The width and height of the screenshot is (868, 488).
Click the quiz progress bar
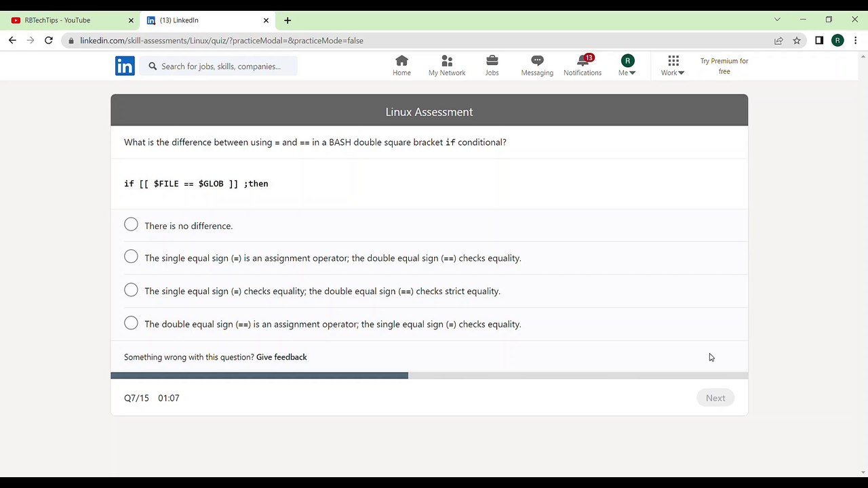coord(429,375)
